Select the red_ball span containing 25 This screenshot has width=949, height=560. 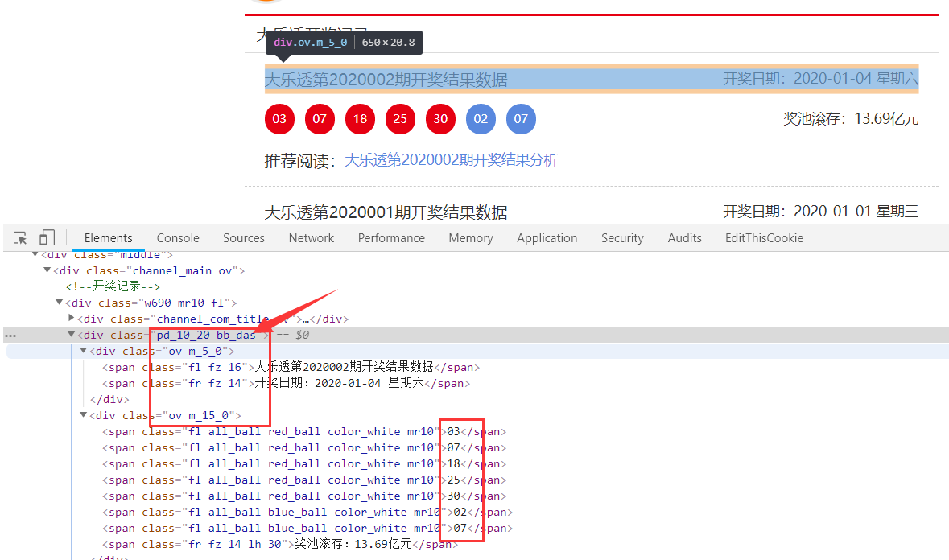point(303,480)
